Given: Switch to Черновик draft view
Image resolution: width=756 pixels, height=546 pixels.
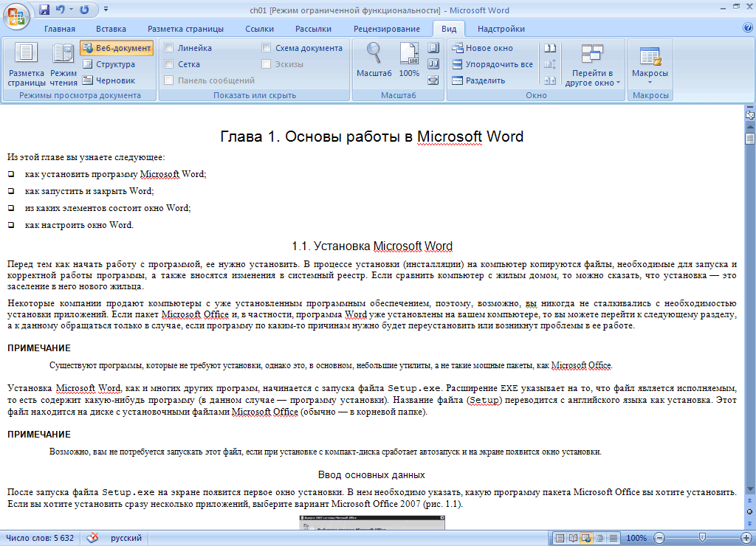Looking at the screenshot, I should [109, 80].
